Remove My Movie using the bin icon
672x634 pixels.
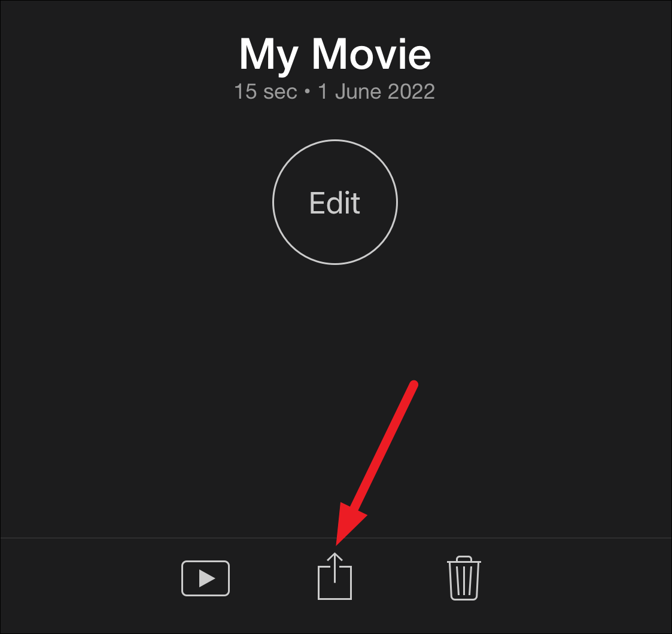(464, 577)
